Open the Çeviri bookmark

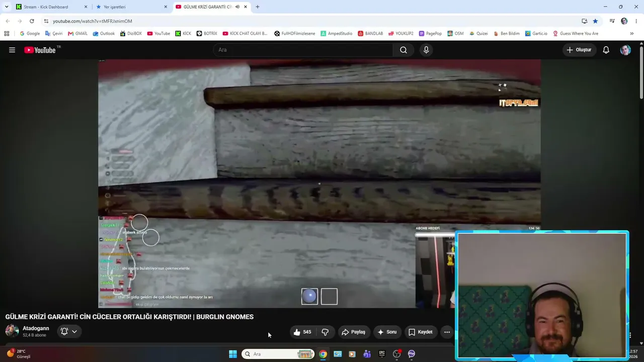[54, 34]
